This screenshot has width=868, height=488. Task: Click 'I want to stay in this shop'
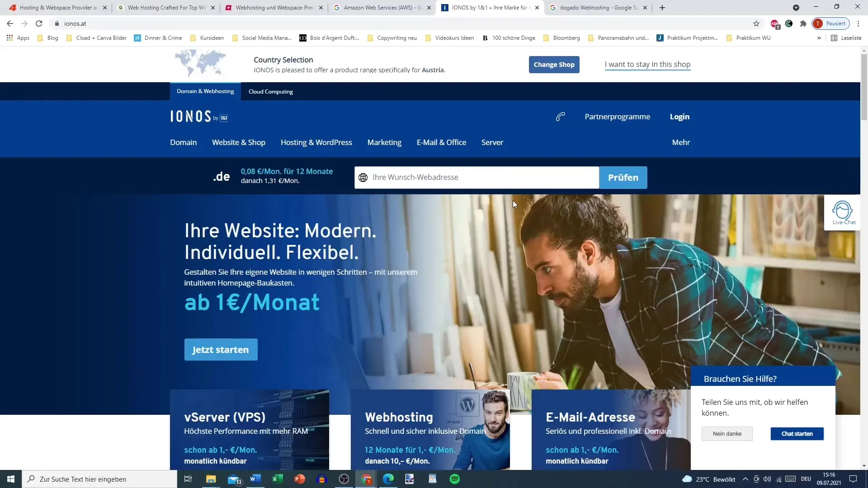coord(647,65)
